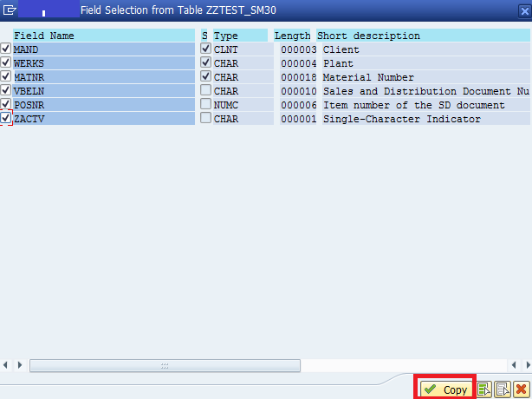Click the Copy button
532x399 pixels.
[x=446, y=389]
